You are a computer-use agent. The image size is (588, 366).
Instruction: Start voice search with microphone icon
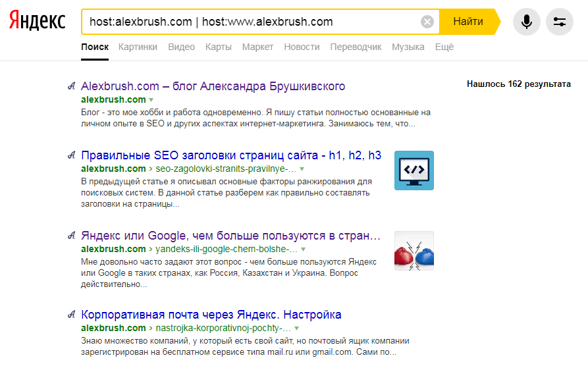click(527, 22)
